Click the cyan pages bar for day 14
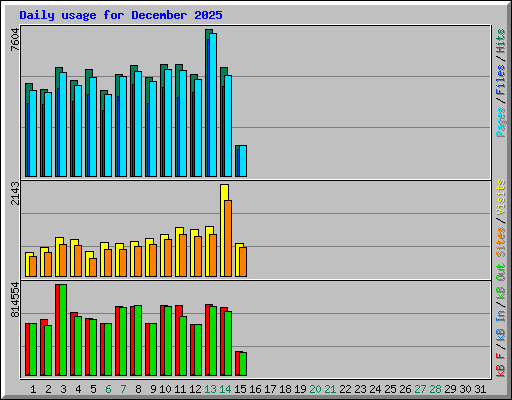The width and height of the screenshot is (512, 400). (x=228, y=126)
